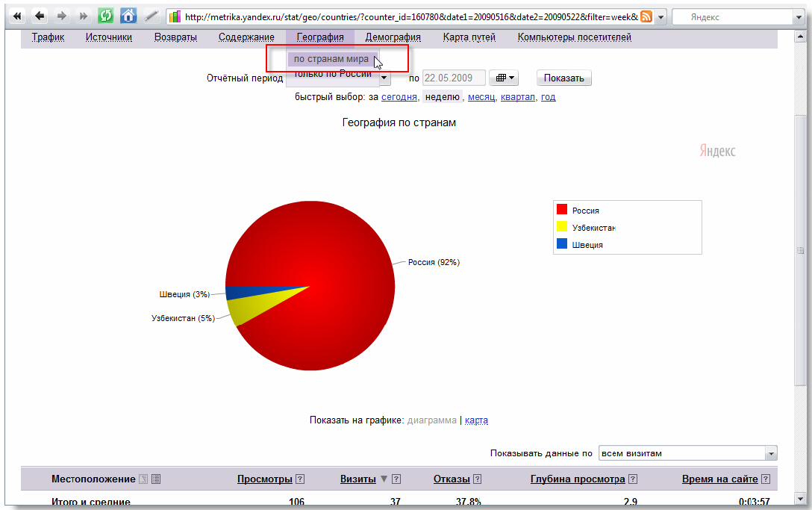Open the Компьютеры посетителей menu
812x510 pixels.
pyautogui.click(x=575, y=37)
